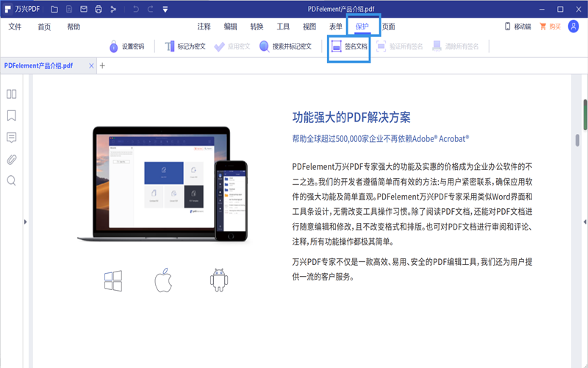Expand the left panel via arrow handle

[26, 222]
